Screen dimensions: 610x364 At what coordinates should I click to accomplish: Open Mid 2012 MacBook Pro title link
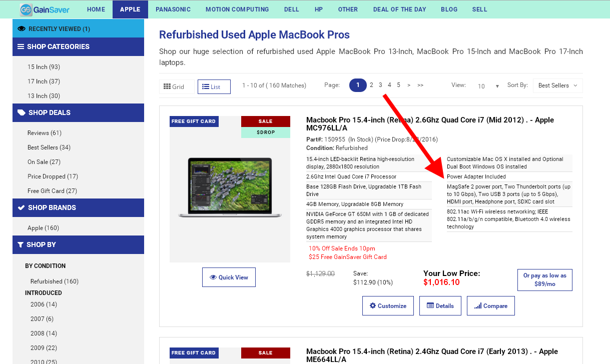point(430,124)
